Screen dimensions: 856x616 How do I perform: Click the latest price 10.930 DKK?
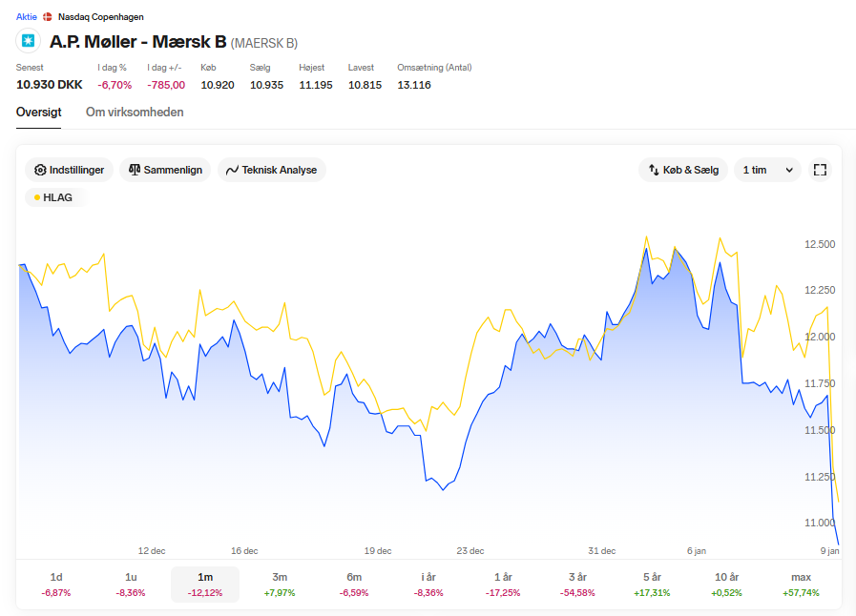point(49,85)
